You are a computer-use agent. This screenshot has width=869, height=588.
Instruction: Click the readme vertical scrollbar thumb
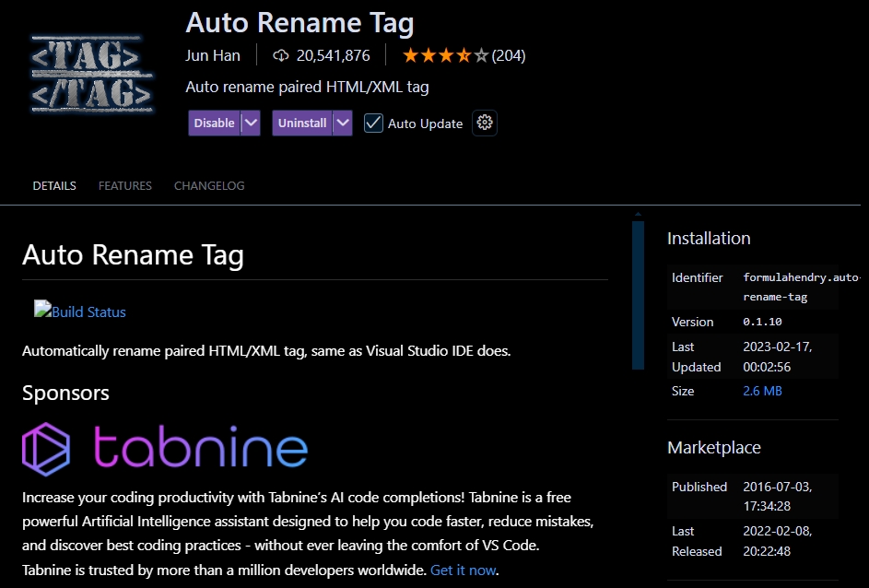(638, 295)
